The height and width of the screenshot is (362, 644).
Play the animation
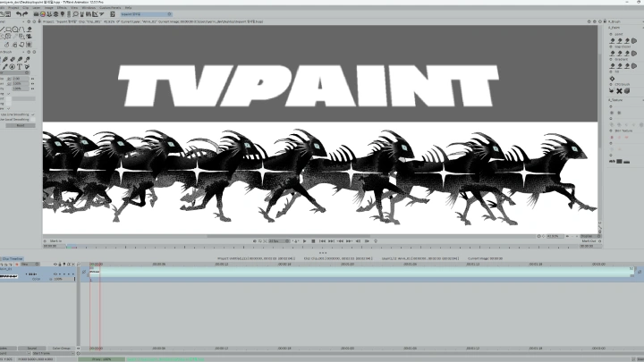[x=304, y=241]
